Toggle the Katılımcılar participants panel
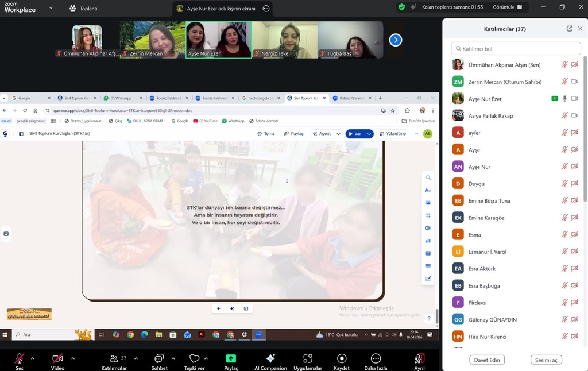588x371 pixels. coord(114,358)
